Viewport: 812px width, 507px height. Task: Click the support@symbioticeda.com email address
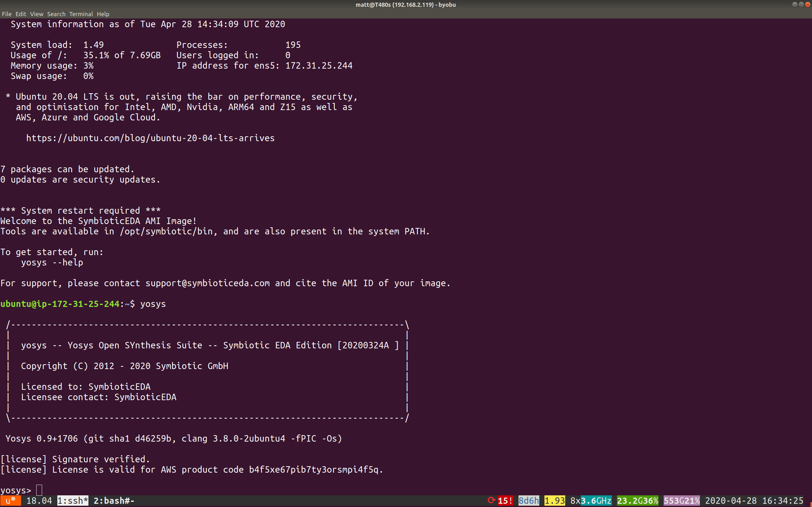tap(207, 283)
